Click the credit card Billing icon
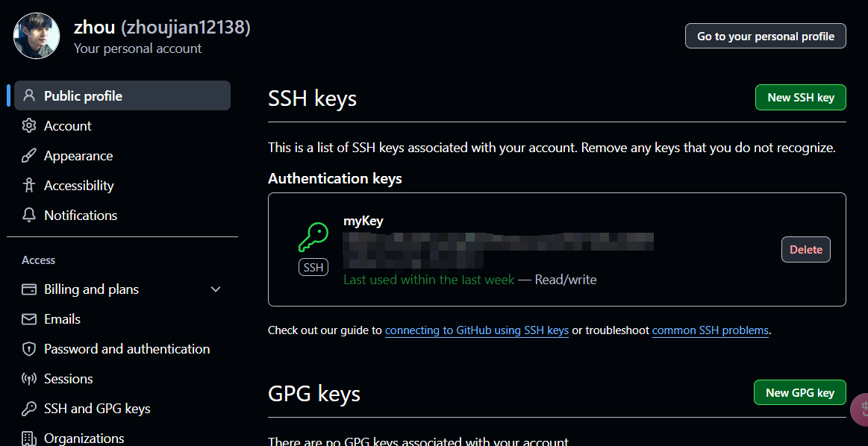This screenshot has height=446, width=868. (x=29, y=289)
